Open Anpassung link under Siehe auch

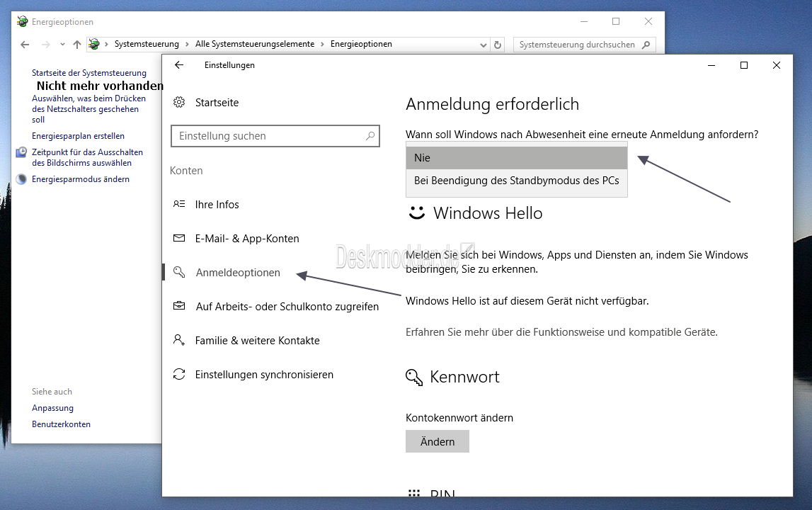point(52,408)
